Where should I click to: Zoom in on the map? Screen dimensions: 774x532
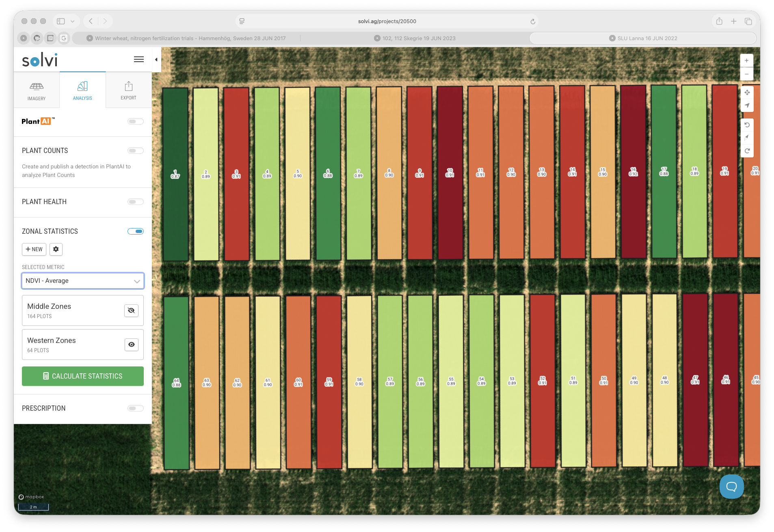tap(746, 60)
